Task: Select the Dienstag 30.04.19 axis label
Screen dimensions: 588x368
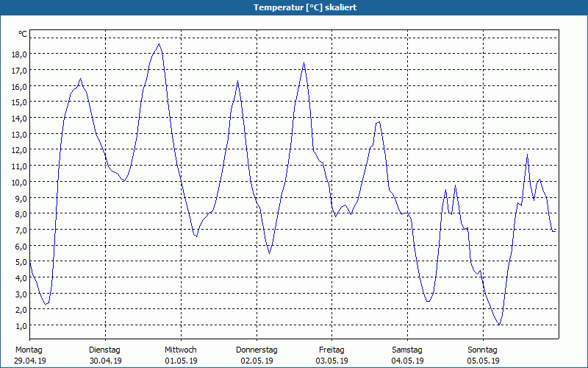Action: [x=105, y=355]
